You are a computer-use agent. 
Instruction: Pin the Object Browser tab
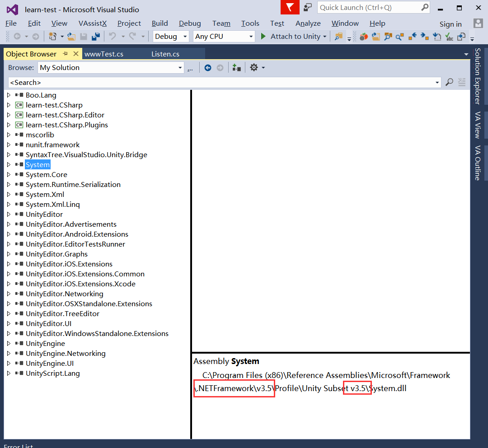point(66,54)
